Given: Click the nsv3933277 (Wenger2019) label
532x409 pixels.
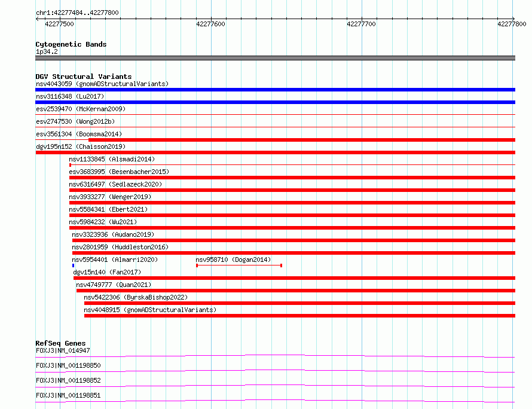Looking at the screenshot, I should (110, 197).
